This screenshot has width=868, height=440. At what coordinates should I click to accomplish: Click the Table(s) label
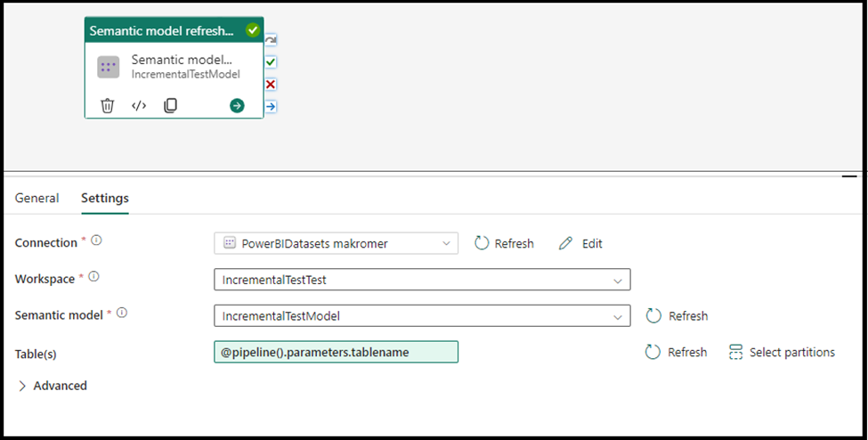pyautogui.click(x=36, y=354)
